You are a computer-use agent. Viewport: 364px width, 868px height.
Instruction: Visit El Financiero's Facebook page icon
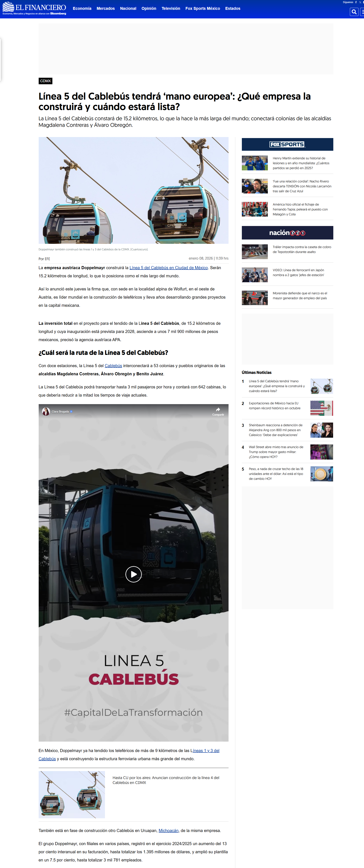pyautogui.click(x=356, y=2)
